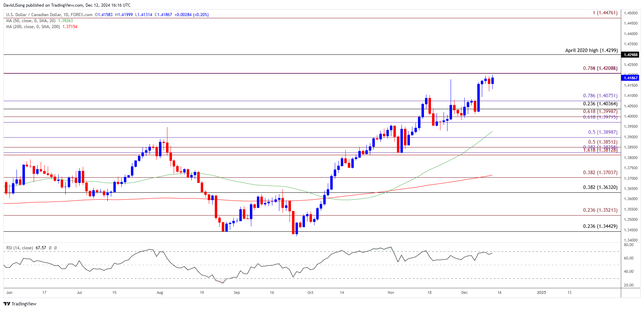Click the DavidJSong published on TradingView.com header
The width and height of the screenshot is (644, 310).
[67, 5]
